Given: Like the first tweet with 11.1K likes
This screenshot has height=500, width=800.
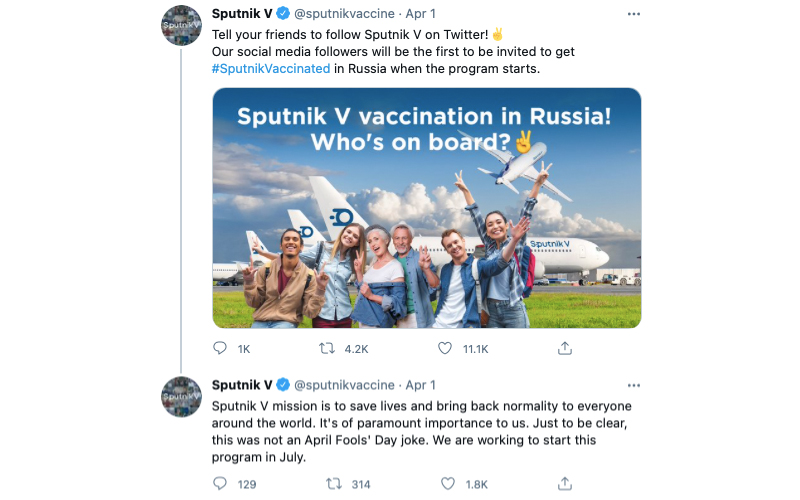Looking at the screenshot, I should pos(446,348).
